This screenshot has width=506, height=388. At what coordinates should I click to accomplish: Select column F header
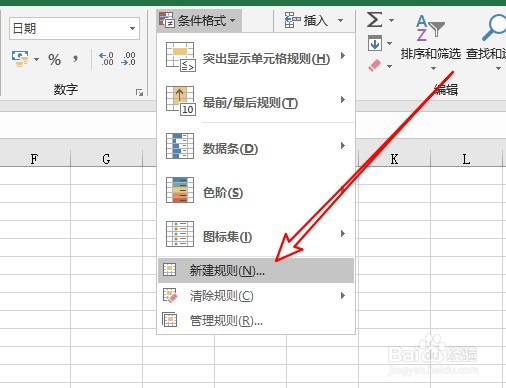pyautogui.click(x=34, y=159)
